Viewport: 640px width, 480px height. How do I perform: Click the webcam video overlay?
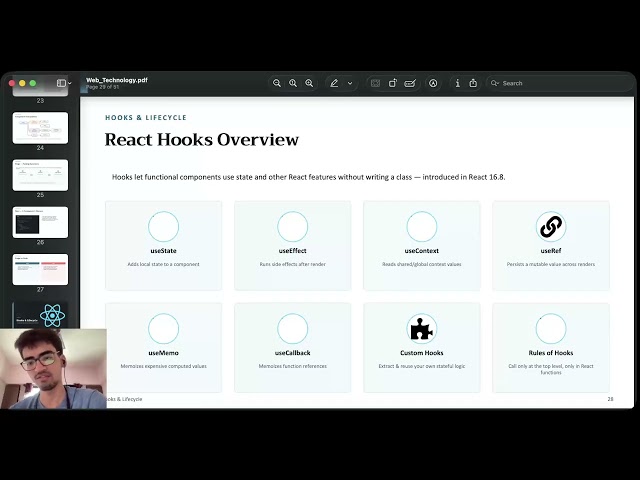[53, 369]
